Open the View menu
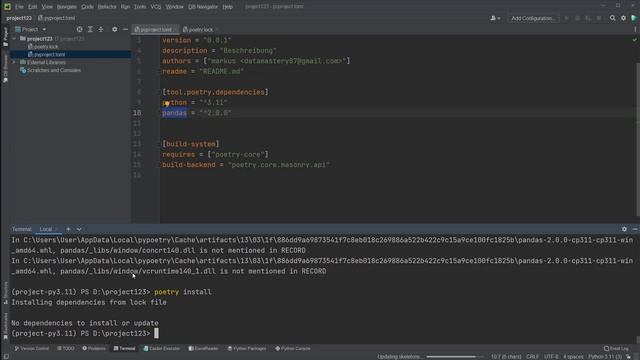640x360 pixels. (47, 7)
